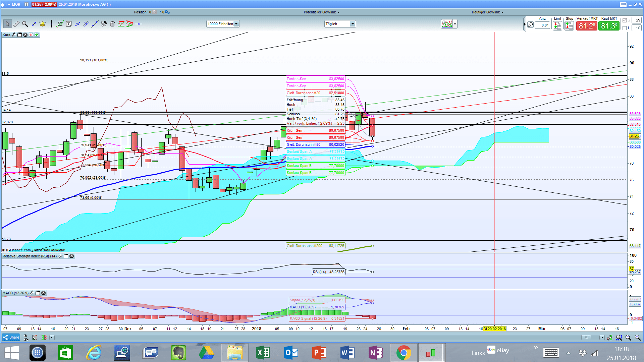The width and height of the screenshot is (644, 362).
Task: Click the horizontal chart scrollbar thumb
Action: pos(586,338)
